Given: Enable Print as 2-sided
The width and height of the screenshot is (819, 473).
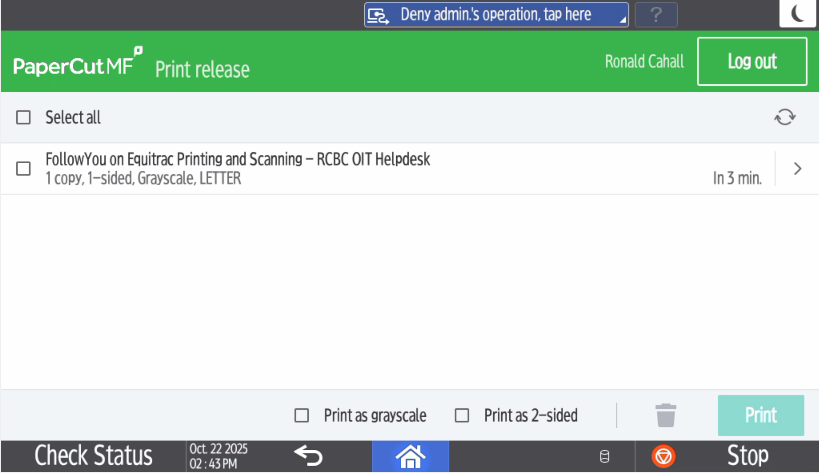Looking at the screenshot, I should (462, 416).
